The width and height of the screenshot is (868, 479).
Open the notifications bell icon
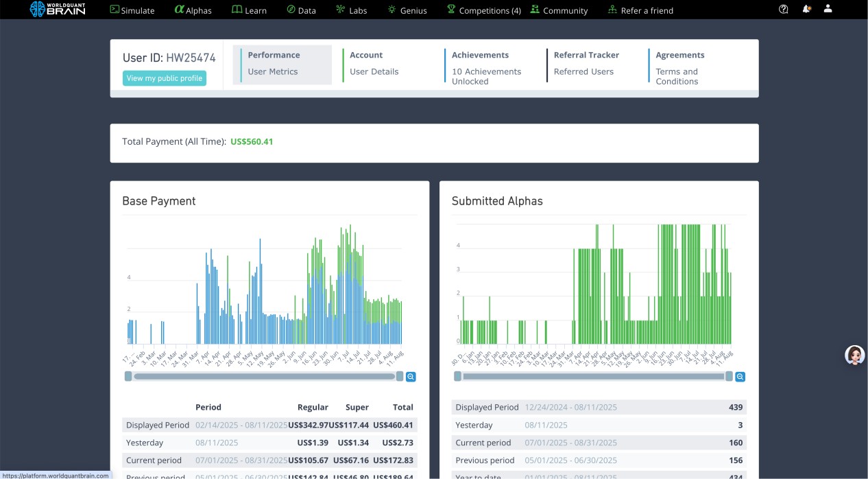pos(806,10)
